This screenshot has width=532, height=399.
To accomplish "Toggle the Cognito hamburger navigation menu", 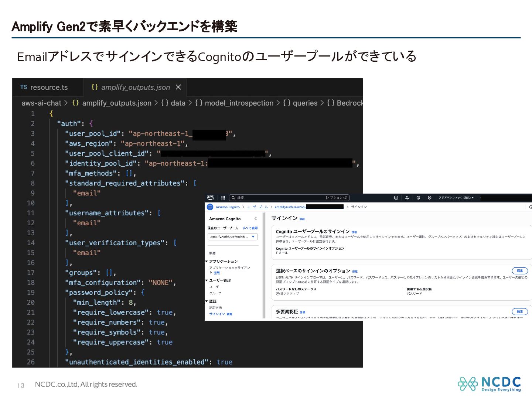I will (x=210, y=207).
